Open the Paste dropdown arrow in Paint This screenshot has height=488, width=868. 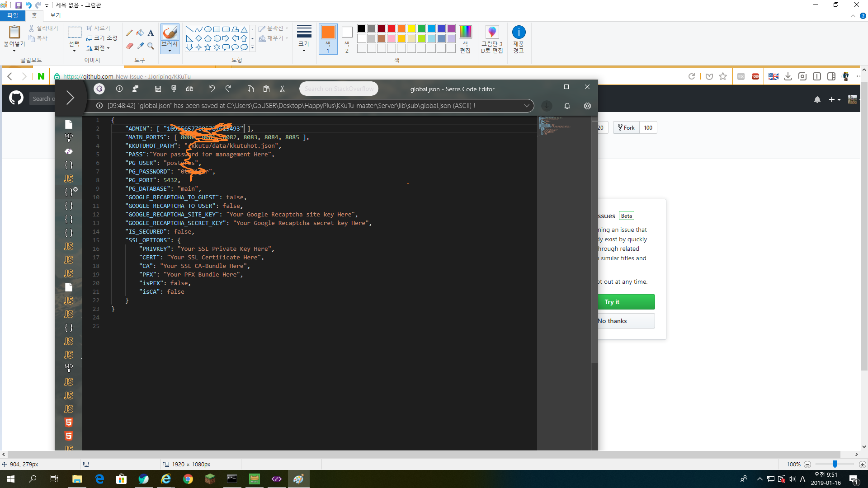(x=14, y=47)
